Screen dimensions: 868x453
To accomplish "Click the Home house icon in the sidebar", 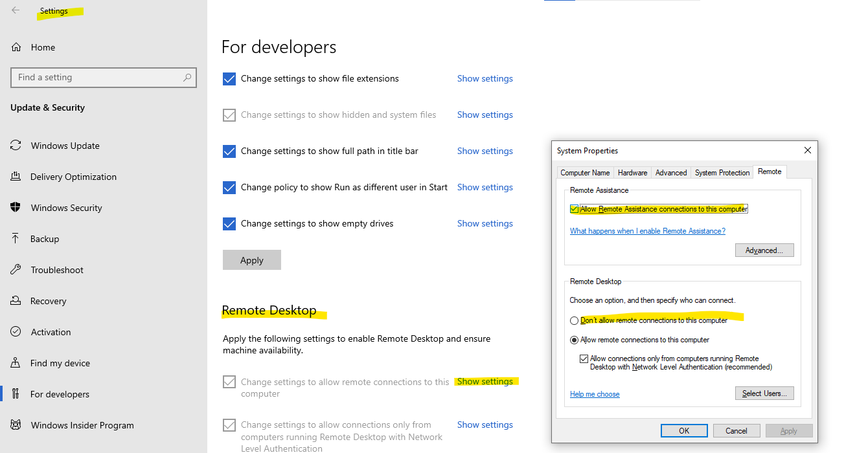I will (16, 47).
